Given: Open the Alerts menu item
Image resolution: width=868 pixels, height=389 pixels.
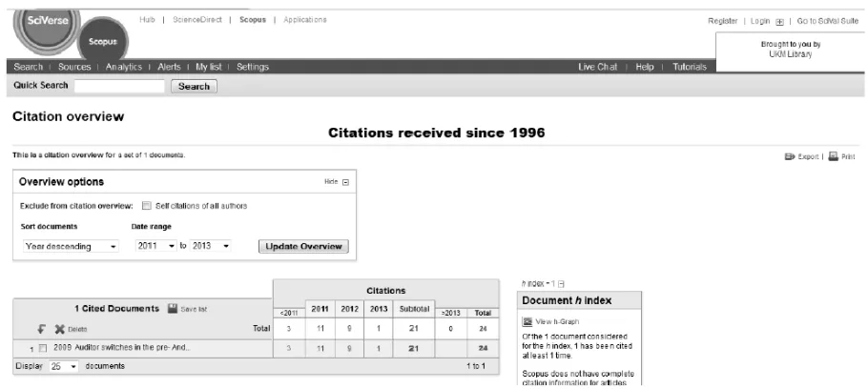Looking at the screenshot, I should coord(169,67).
